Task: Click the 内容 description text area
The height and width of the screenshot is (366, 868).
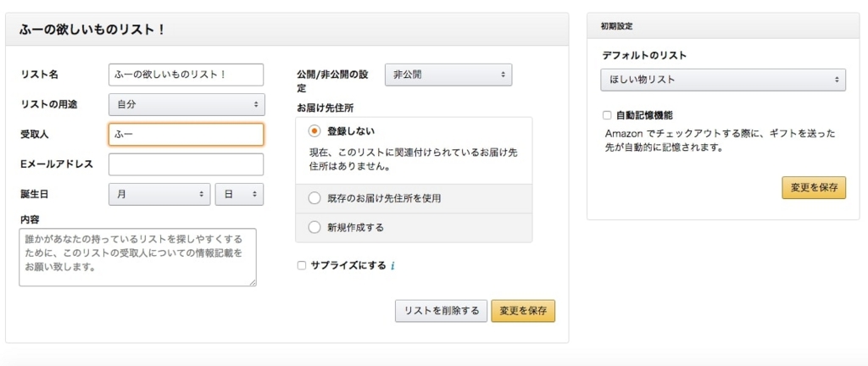Action: (x=137, y=257)
